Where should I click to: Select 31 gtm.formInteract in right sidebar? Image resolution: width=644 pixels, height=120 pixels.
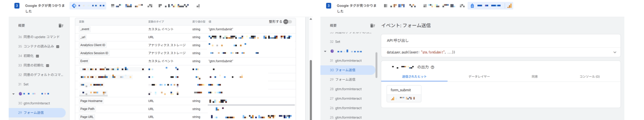pyautogui.click(x=346, y=61)
